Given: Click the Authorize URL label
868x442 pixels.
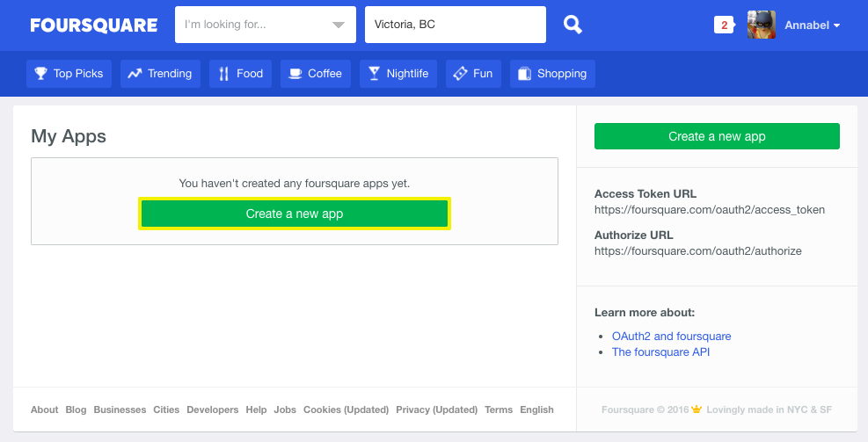Looking at the screenshot, I should [634, 235].
